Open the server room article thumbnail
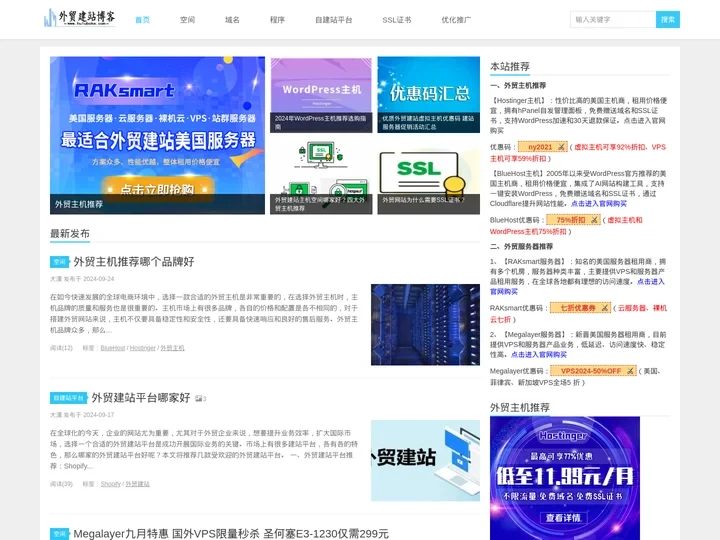Viewport: 720px width, 540px height. [425, 325]
